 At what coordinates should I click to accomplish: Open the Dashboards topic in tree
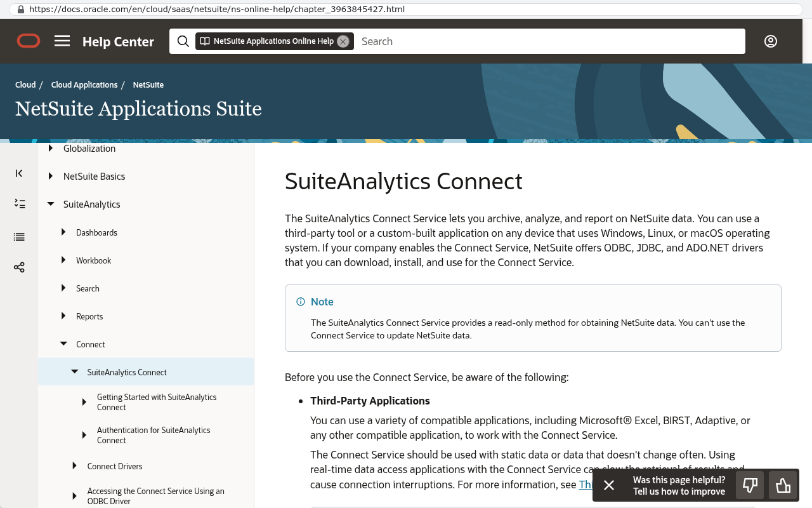(x=96, y=232)
